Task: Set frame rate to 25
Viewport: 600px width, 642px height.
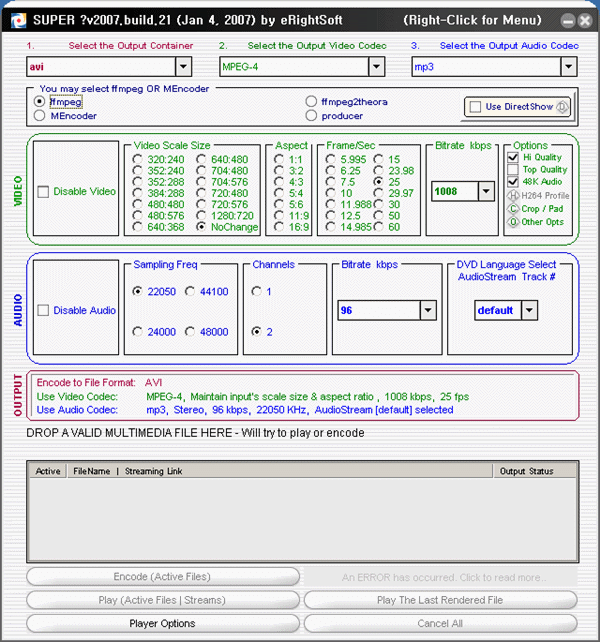Action: [378, 181]
